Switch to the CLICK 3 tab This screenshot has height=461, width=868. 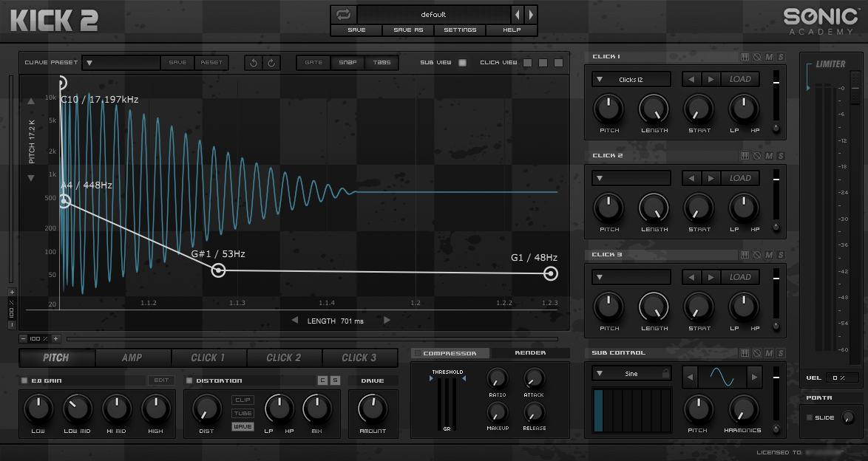[359, 358]
